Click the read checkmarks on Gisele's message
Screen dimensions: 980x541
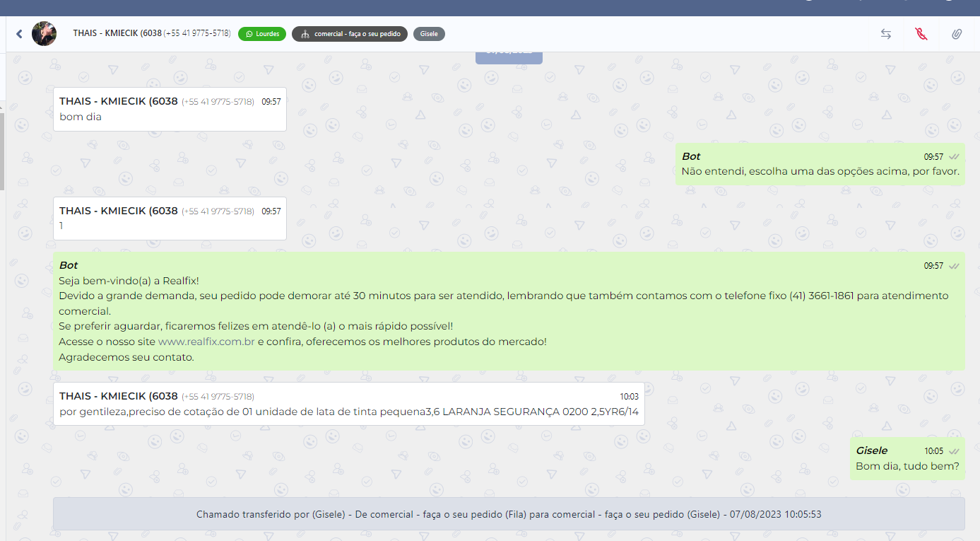pyautogui.click(x=954, y=451)
